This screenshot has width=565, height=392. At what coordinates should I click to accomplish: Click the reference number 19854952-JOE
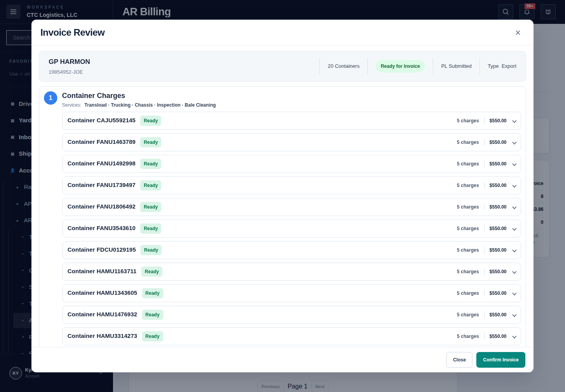click(x=66, y=72)
